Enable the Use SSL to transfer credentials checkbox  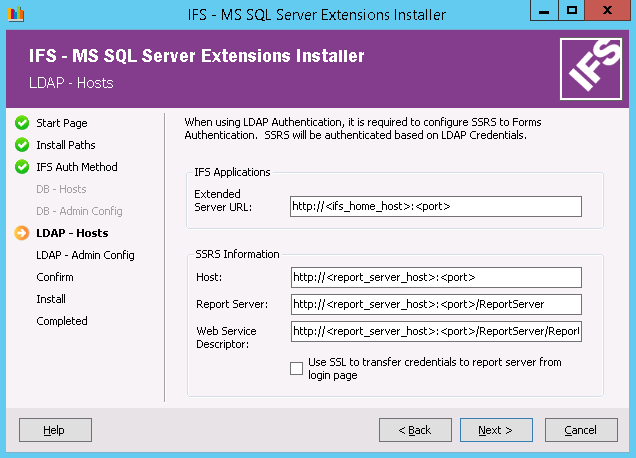click(x=296, y=368)
